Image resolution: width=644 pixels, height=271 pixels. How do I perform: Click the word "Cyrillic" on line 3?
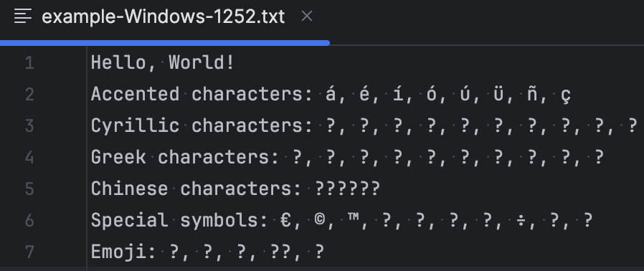[135, 126]
